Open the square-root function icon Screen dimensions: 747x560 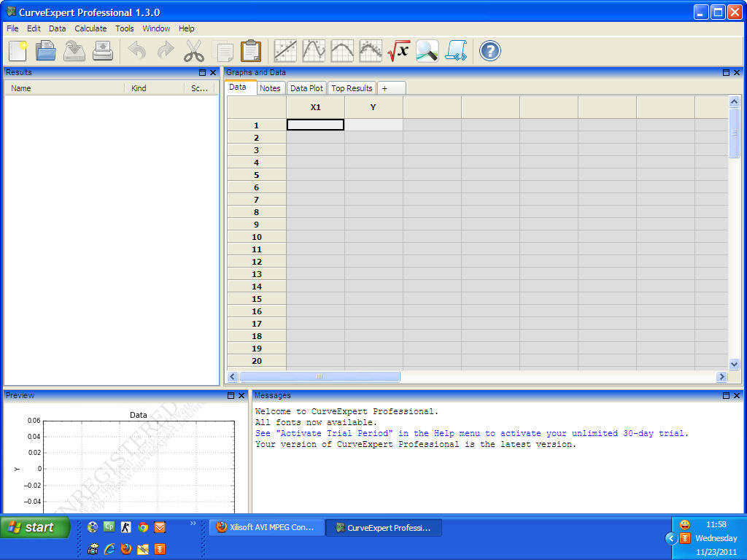tap(399, 51)
